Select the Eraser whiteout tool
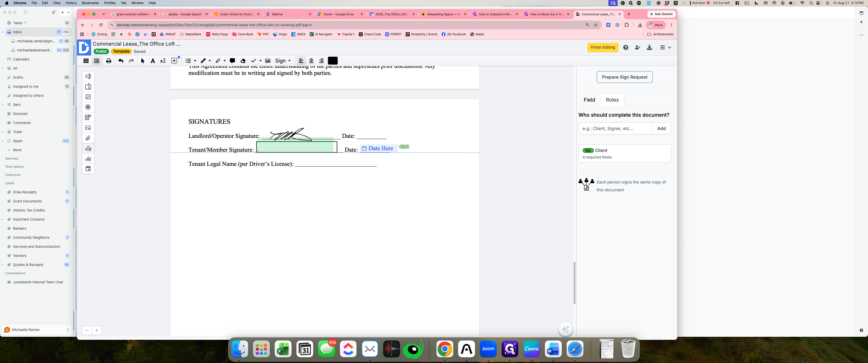Screen dimensions: 868x363 [x=243, y=60]
